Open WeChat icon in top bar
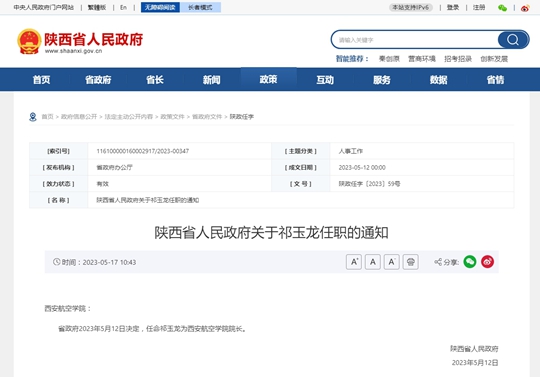The height and width of the screenshot is (377, 540). point(502,8)
